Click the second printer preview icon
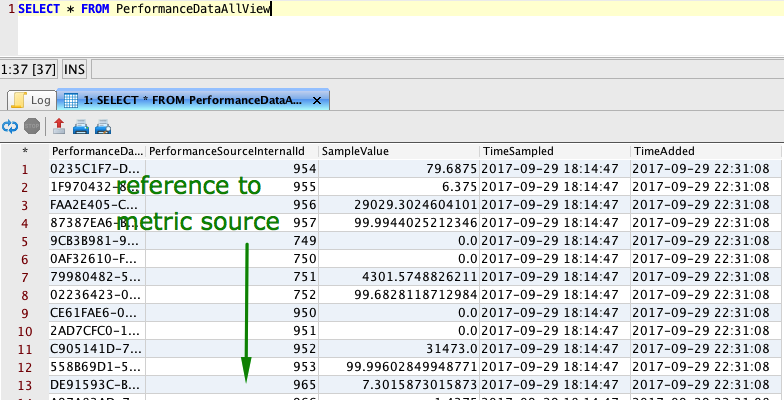The width and height of the screenshot is (784, 400). click(102, 127)
